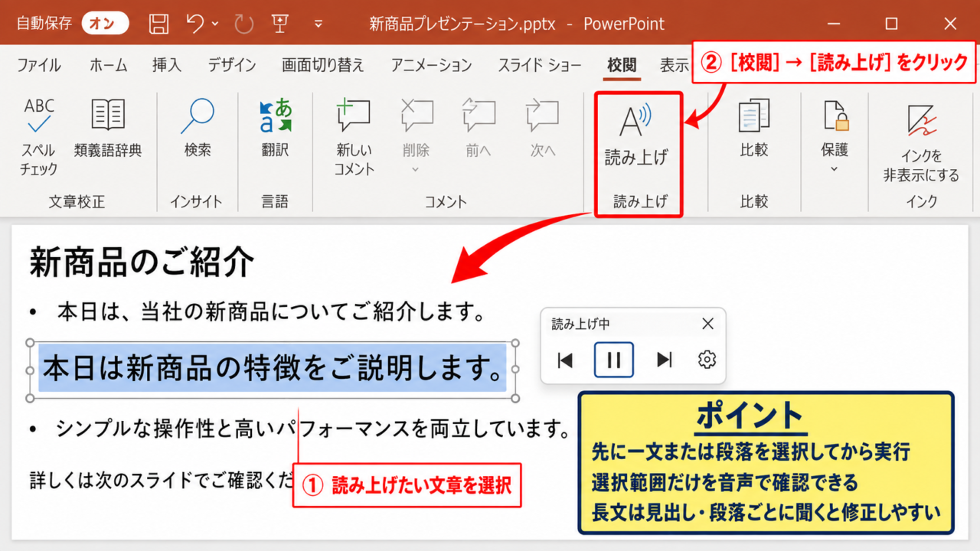Switch to the 挿入 tab
The image size is (980, 551).
click(167, 65)
